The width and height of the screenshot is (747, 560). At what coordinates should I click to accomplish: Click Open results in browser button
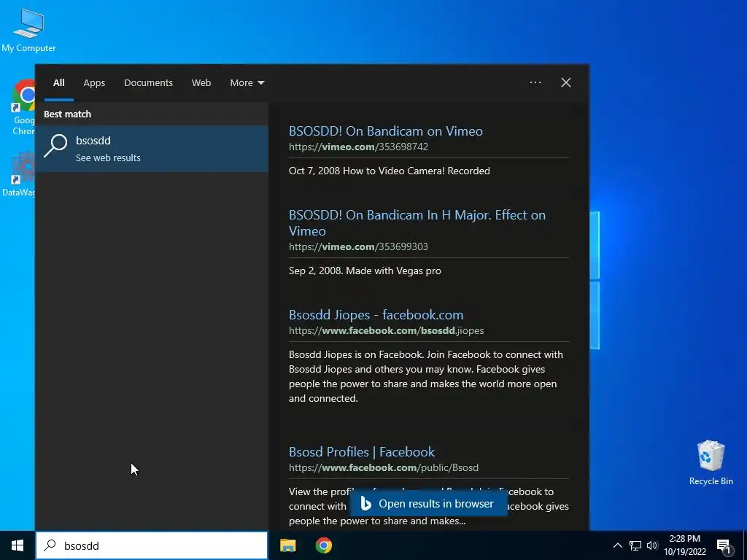428,504
